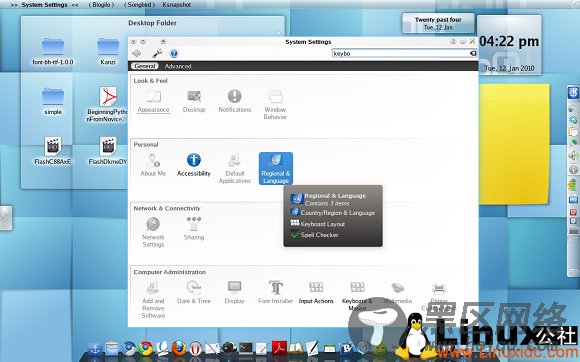This screenshot has width=580, height=362.
Task: Open the Accessibility settings module
Action: click(193, 165)
